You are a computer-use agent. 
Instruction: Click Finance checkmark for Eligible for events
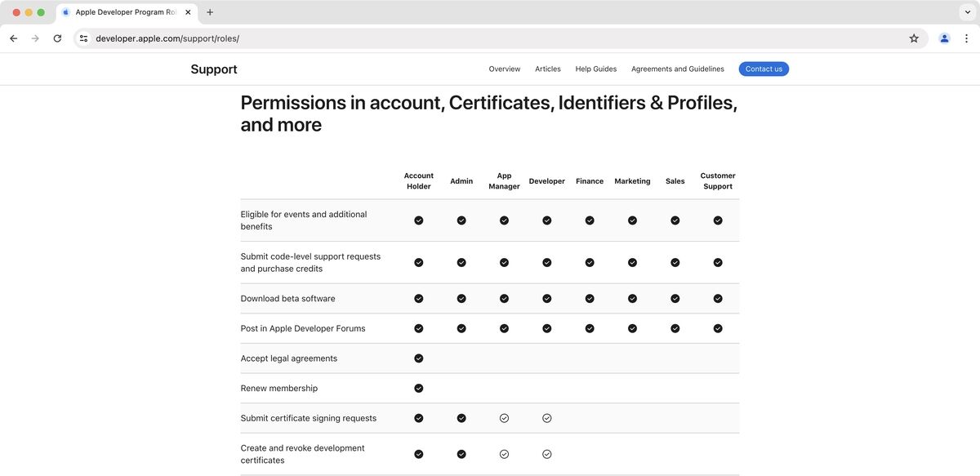click(x=590, y=220)
